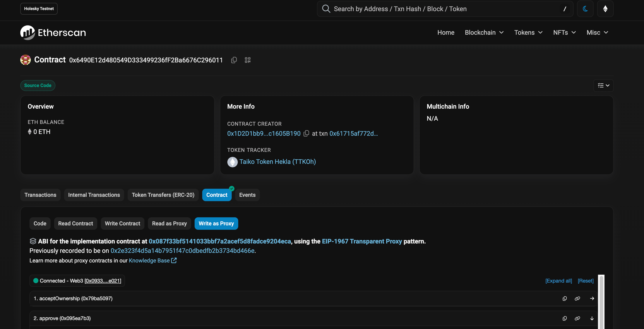Open the Token Transfers (ERC-20) tab

(x=163, y=195)
